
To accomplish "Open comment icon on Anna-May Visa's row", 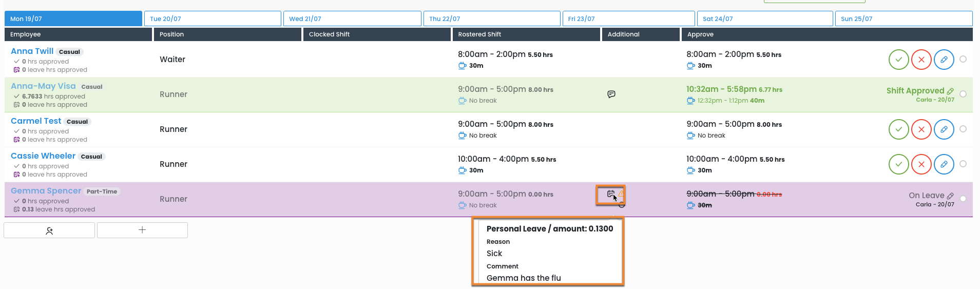I will (x=611, y=94).
